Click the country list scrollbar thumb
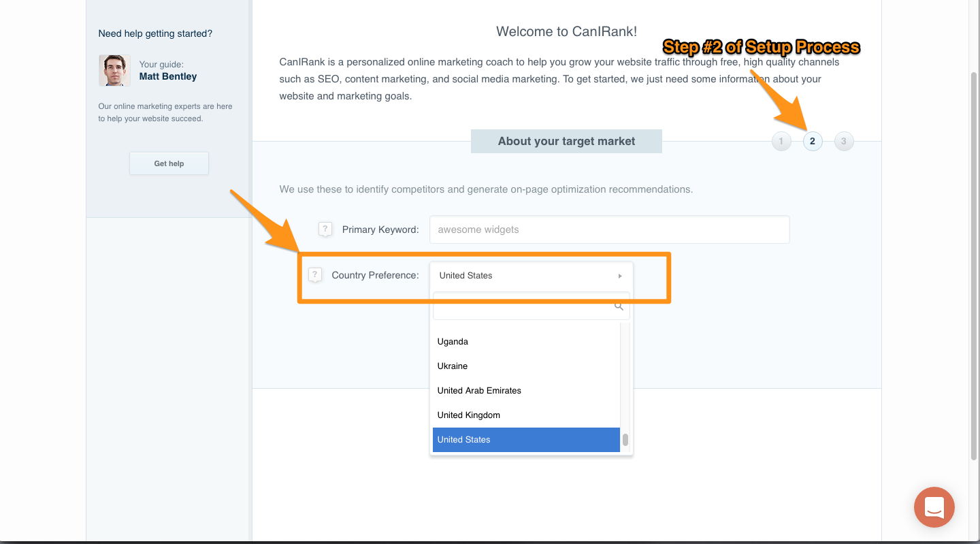 point(625,439)
